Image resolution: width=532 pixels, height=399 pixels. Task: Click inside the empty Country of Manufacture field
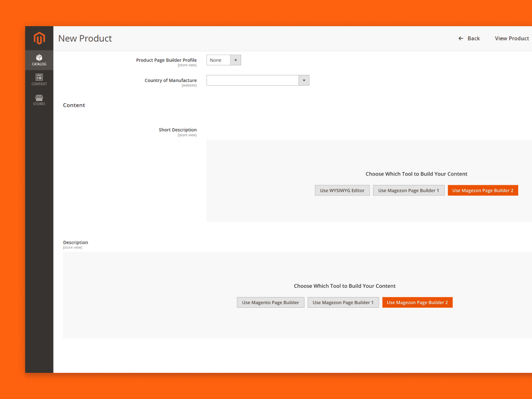coord(252,80)
